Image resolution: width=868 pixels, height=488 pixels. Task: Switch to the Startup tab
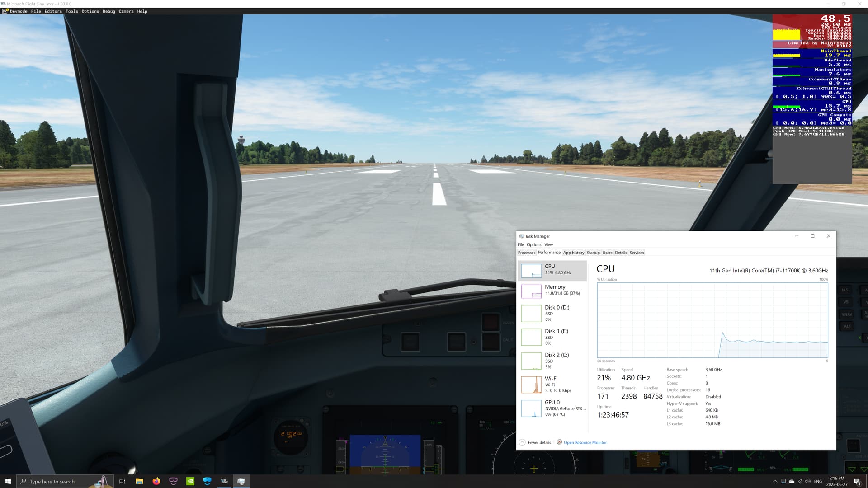[593, 253]
